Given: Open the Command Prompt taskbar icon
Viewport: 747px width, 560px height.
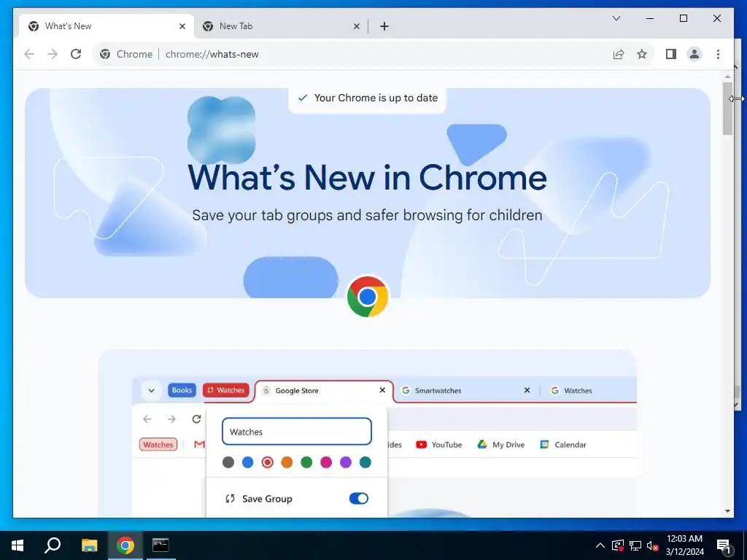Looking at the screenshot, I should tap(160, 545).
